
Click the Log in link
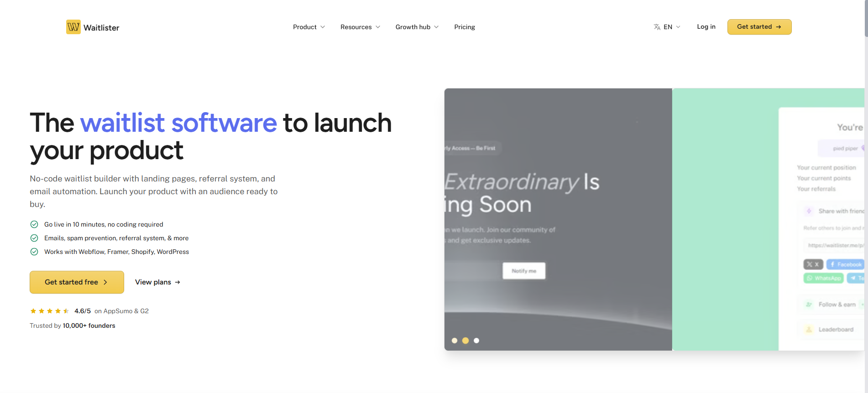pyautogui.click(x=706, y=26)
